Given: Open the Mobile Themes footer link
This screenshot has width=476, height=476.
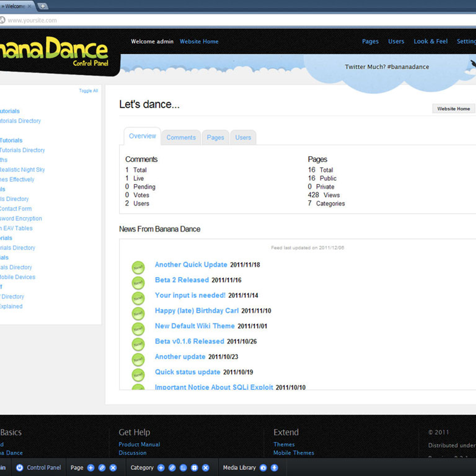Looking at the screenshot, I should 294,453.
